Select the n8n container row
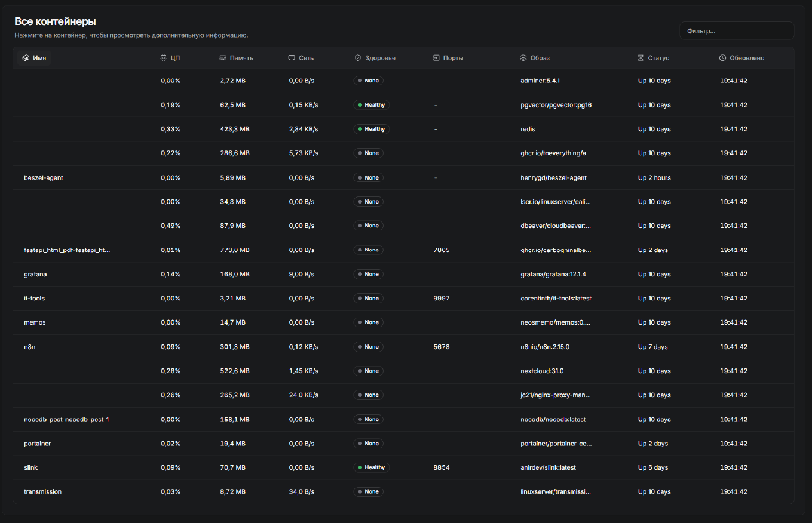The width and height of the screenshot is (812, 523). coord(29,347)
